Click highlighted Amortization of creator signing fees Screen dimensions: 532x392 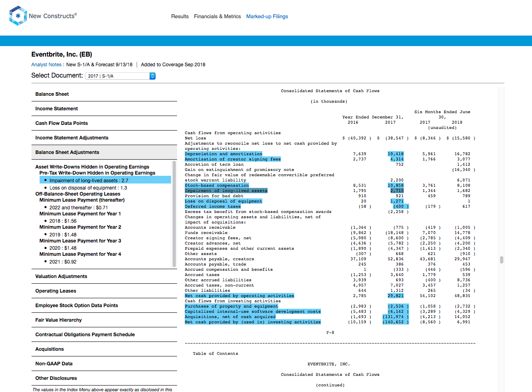click(233, 159)
